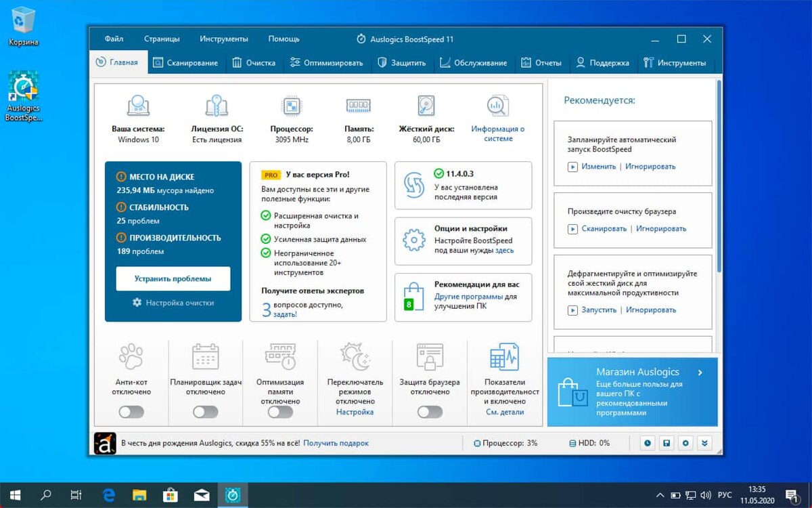Open the Информация о системе link
This screenshot has width=812, height=508.
pyautogui.click(x=498, y=133)
